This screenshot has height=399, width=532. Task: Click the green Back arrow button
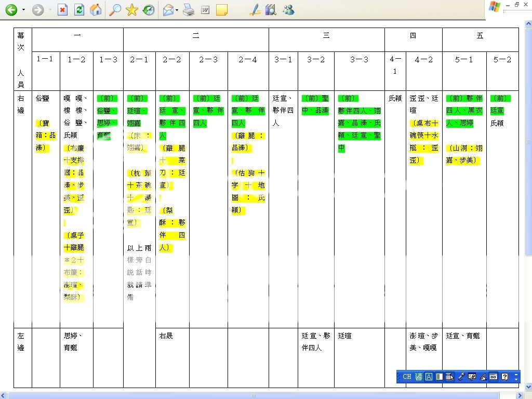click(11, 10)
